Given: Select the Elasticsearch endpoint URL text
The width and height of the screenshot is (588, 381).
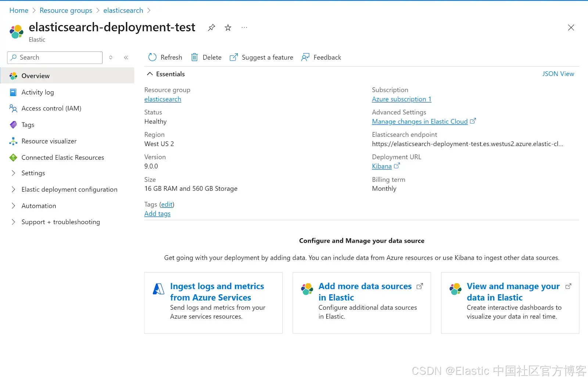Looking at the screenshot, I should pyautogui.click(x=467, y=144).
